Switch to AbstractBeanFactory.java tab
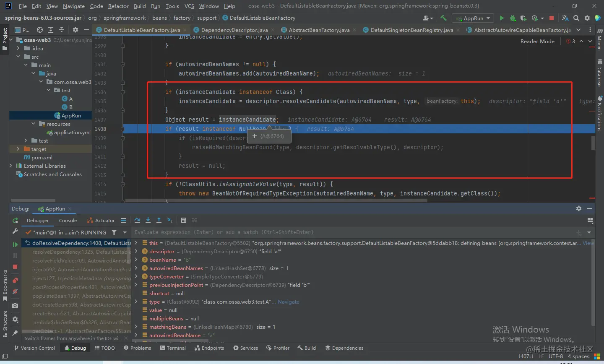 (319, 30)
